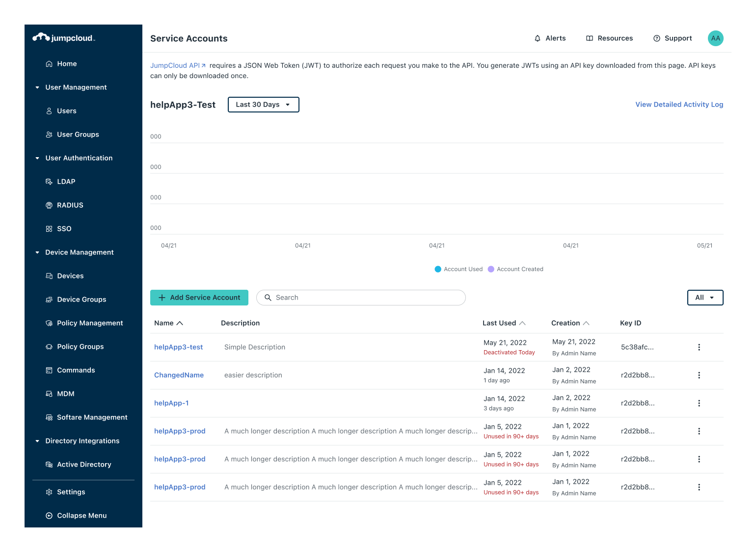
Task: Click the service account Search field
Action: coord(361,298)
